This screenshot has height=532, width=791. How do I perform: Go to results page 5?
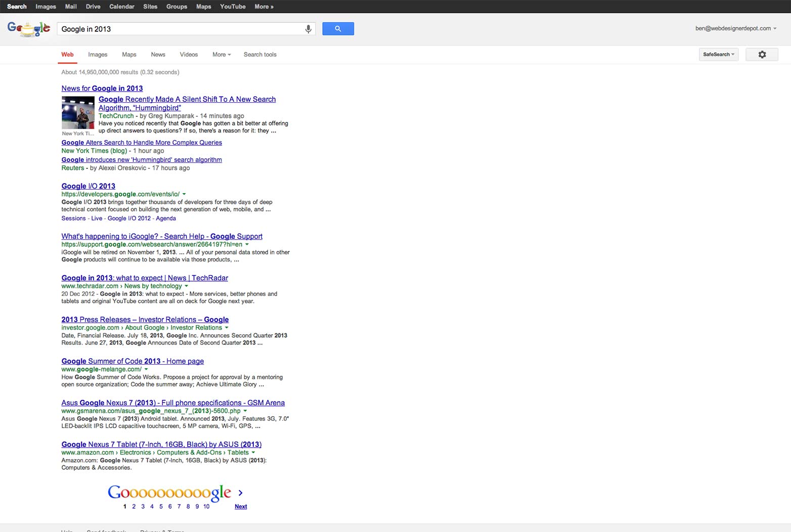coord(161,506)
